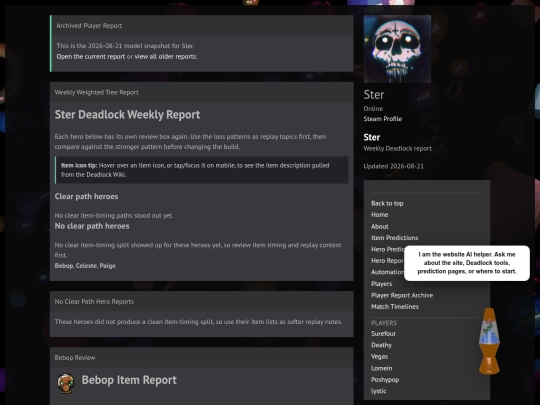This screenshot has height=405, width=540.
Task: Select player Deathy
Action: point(381,345)
